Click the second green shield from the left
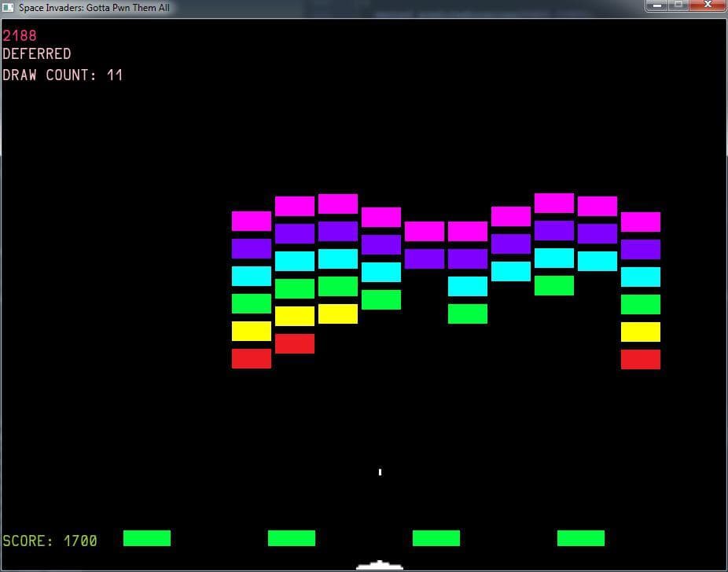 292,538
